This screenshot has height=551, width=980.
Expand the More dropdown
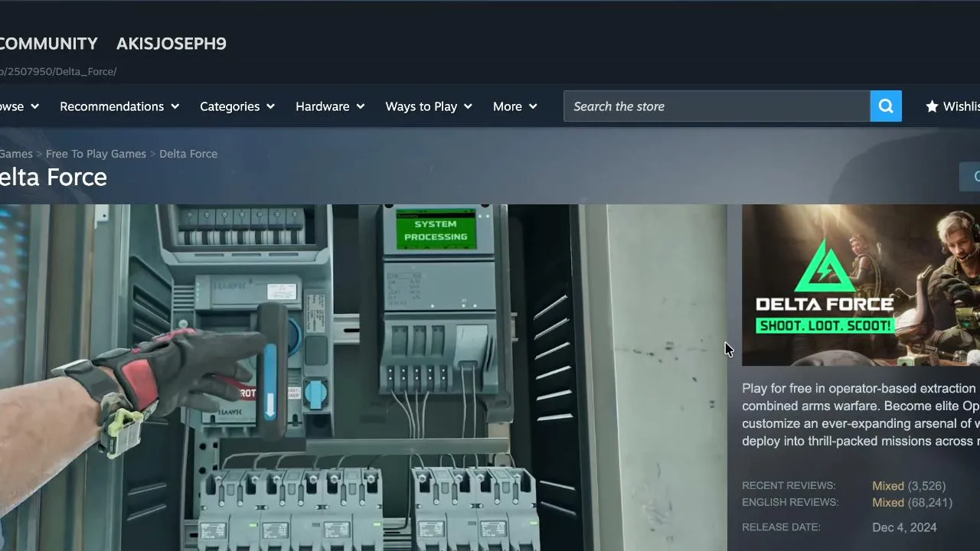click(515, 106)
